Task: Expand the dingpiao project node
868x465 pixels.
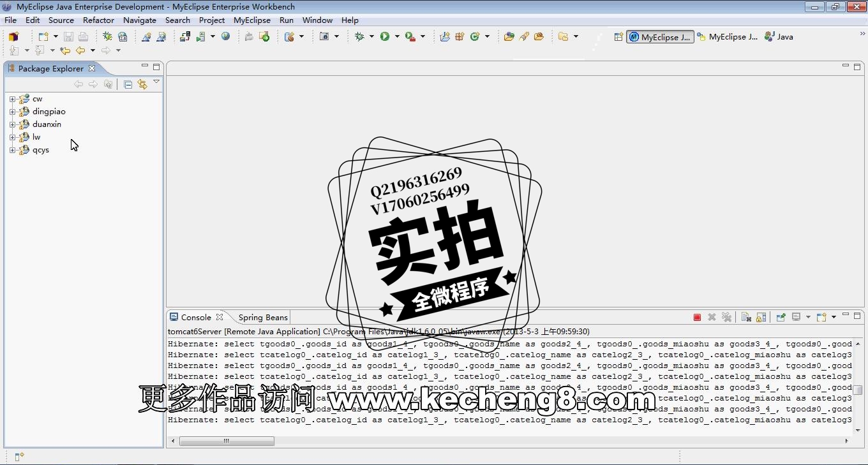Action: [12, 112]
